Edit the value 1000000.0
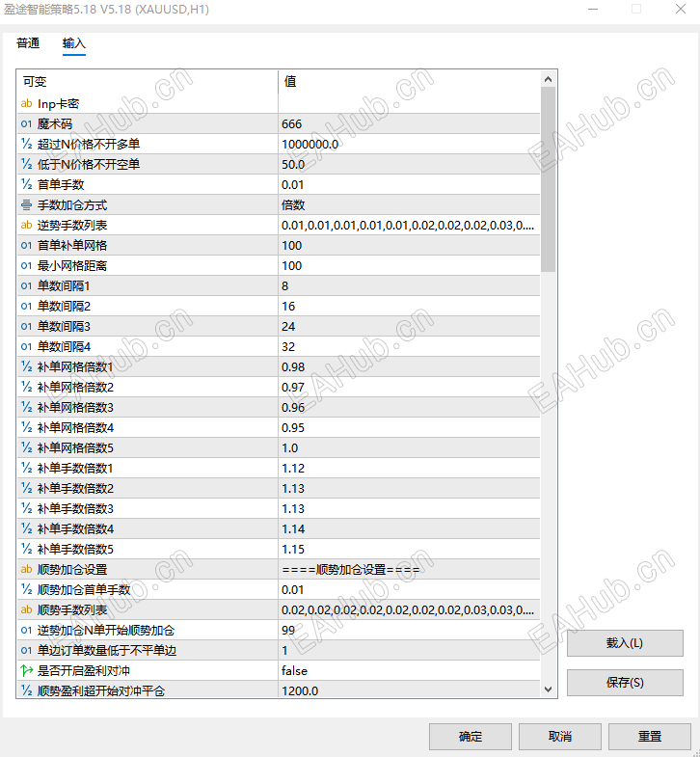This screenshot has height=757, width=700. (x=410, y=145)
